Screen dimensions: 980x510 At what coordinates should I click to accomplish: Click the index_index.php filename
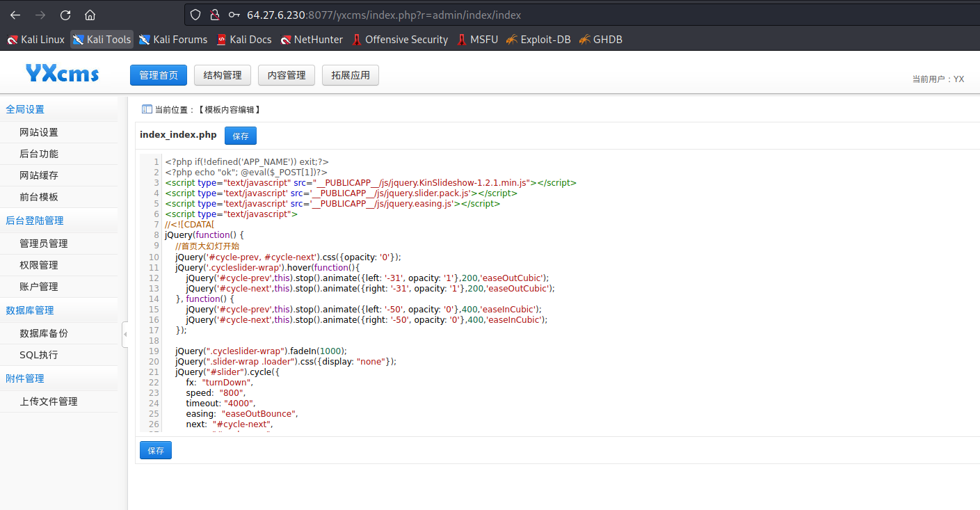178,135
